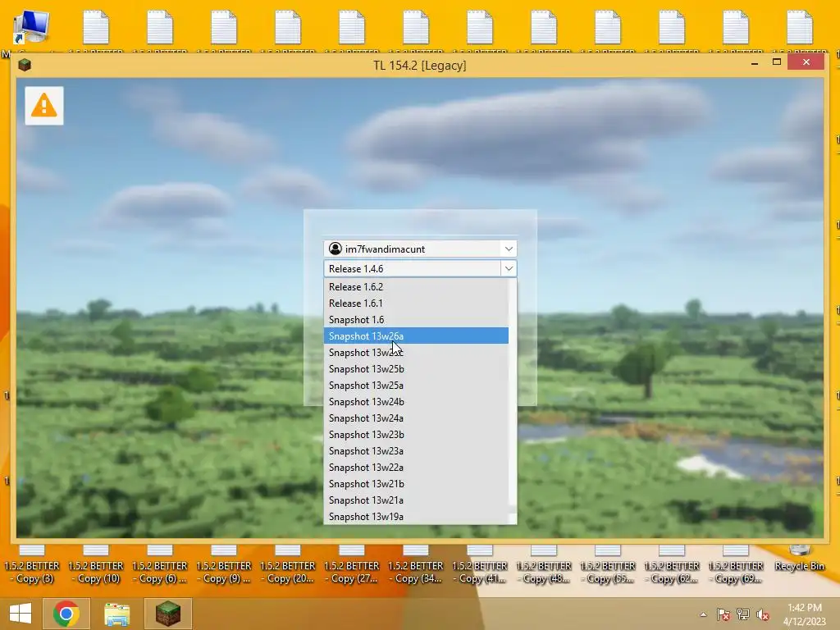Click the version list scrollbar
This screenshot has height=630, width=840.
tap(513, 401)
